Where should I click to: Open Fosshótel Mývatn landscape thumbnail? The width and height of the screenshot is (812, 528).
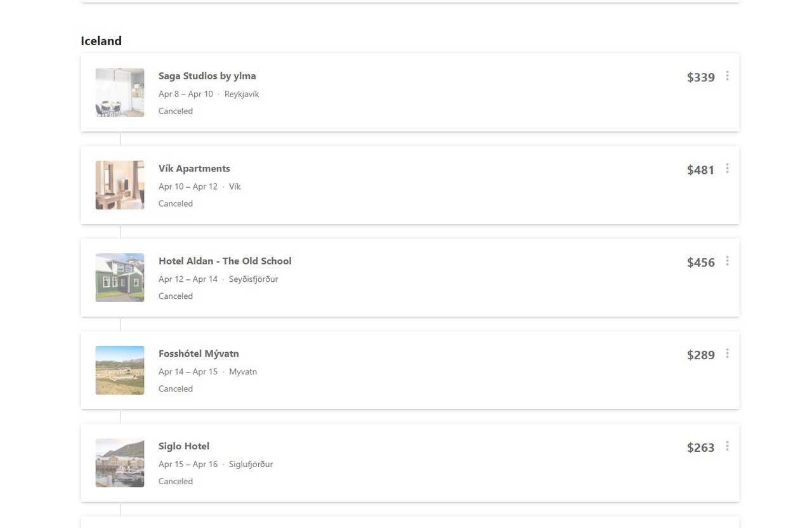[x=120, y=371]
